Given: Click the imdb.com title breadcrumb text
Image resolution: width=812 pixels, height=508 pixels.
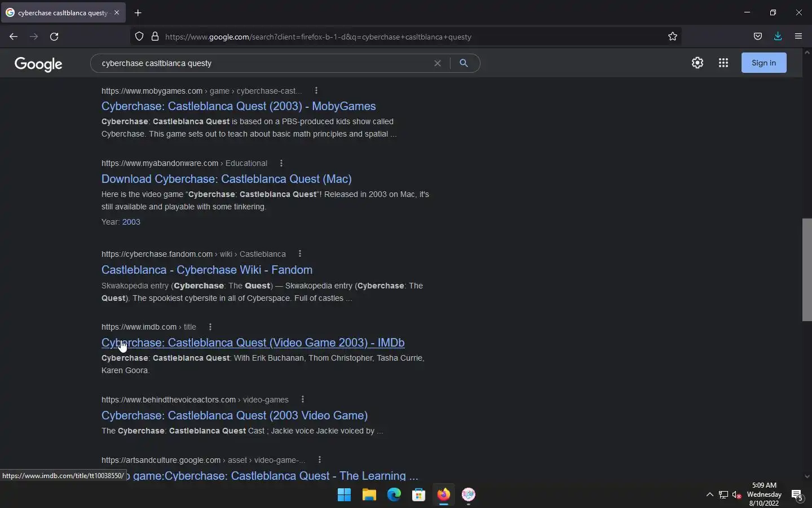Looking at the screenshot, I should [149, 327].
